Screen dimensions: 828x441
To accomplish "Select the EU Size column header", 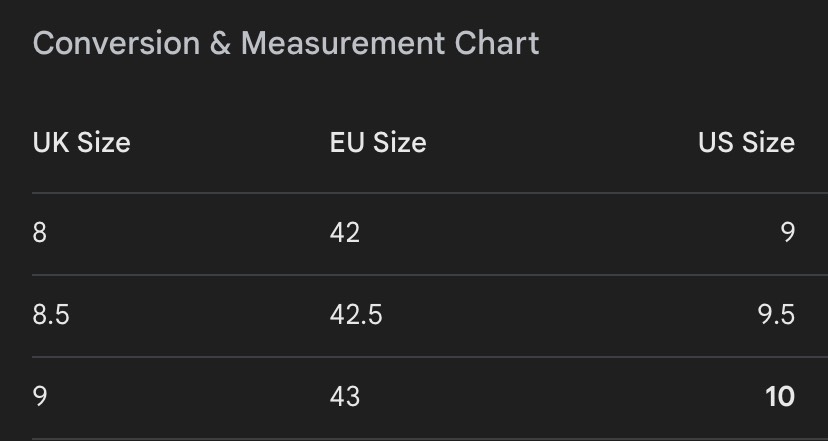I will tap(378, 143).
